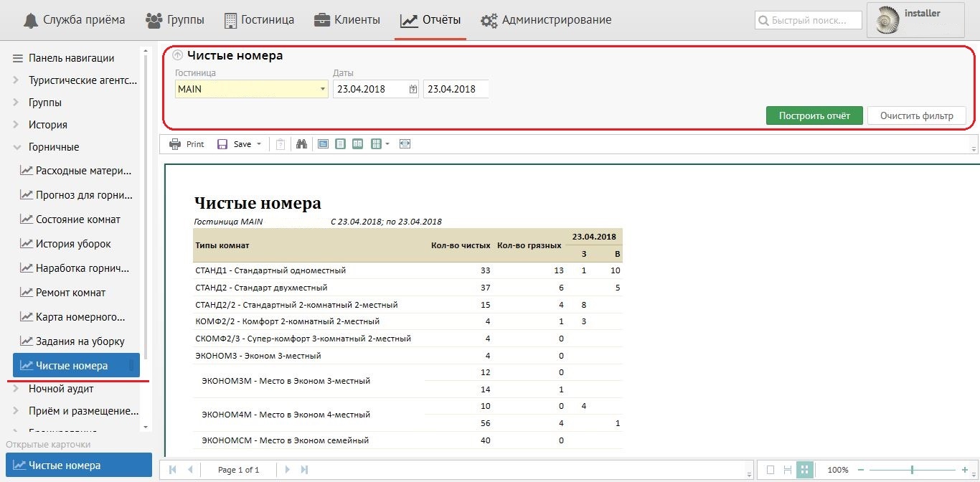Select the two-page view icon
The width and height of the screenshot is (980, 482).
coord(357,144)
